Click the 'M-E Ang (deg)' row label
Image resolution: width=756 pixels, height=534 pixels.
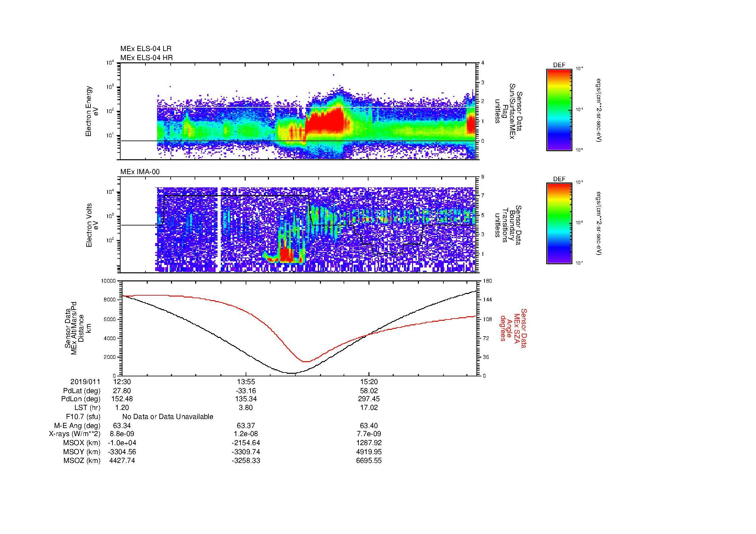pyautogui.click(x=77, y=426)
